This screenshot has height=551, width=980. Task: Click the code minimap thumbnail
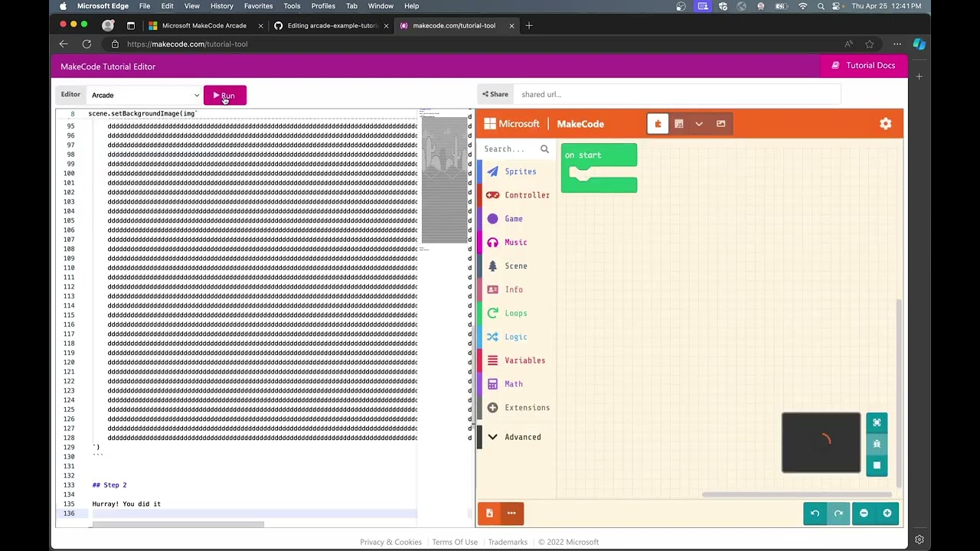point(444,180)
